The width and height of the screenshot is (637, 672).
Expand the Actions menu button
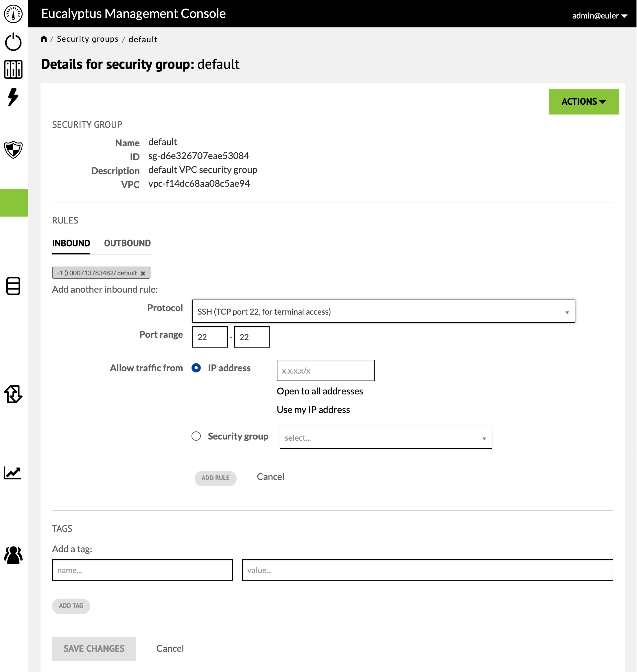click(x=584, y=102)
